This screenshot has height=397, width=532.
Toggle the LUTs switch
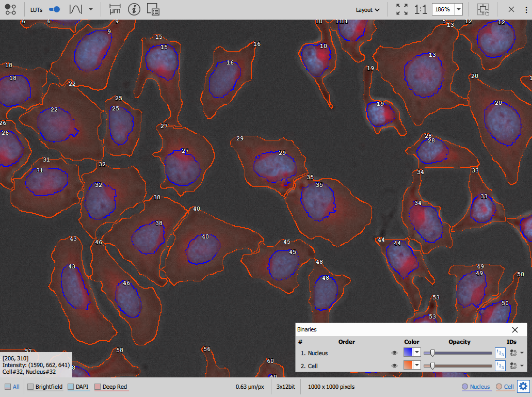tap(55, 9)
